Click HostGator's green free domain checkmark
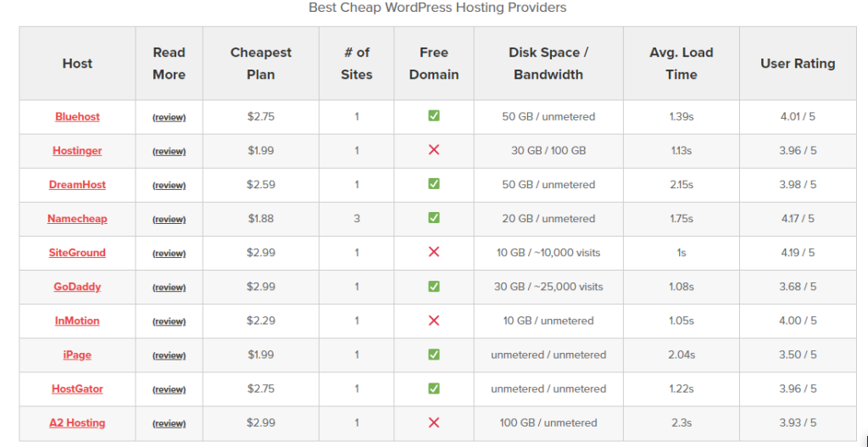The width and height of the screenshot is (868, 447). click(x=434, y=388)
